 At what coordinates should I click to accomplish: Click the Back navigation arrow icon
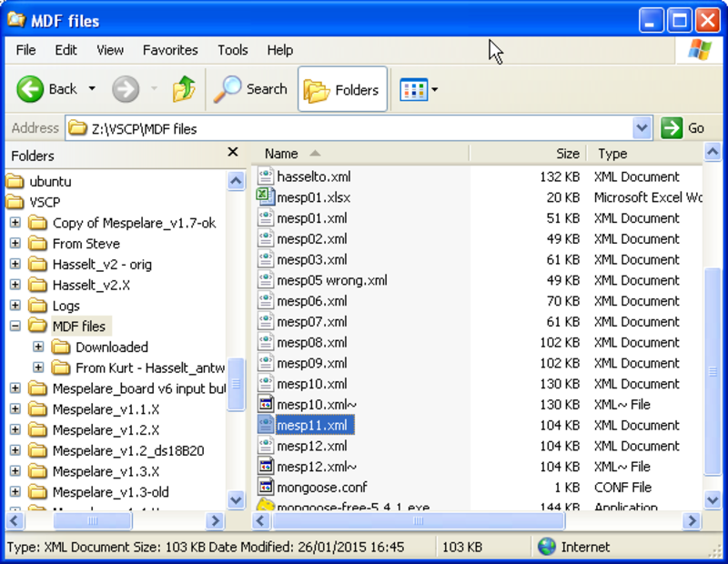tap(30, 89)
